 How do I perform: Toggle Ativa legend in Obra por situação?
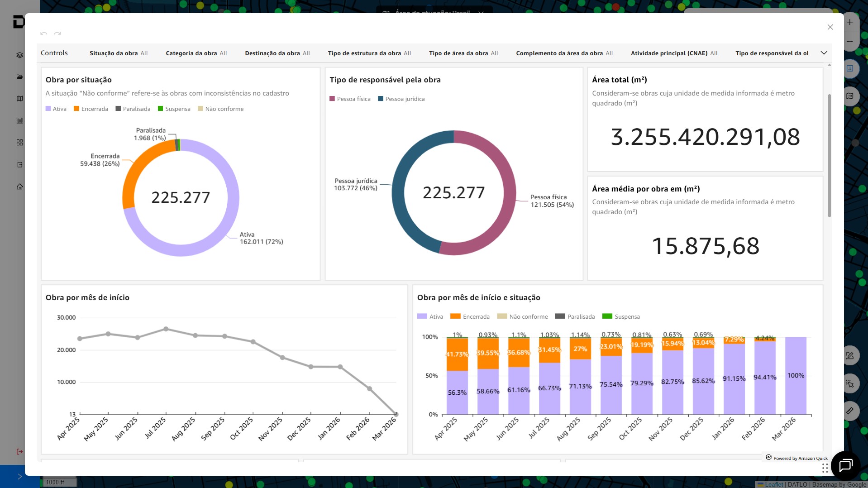pos(56,109)
